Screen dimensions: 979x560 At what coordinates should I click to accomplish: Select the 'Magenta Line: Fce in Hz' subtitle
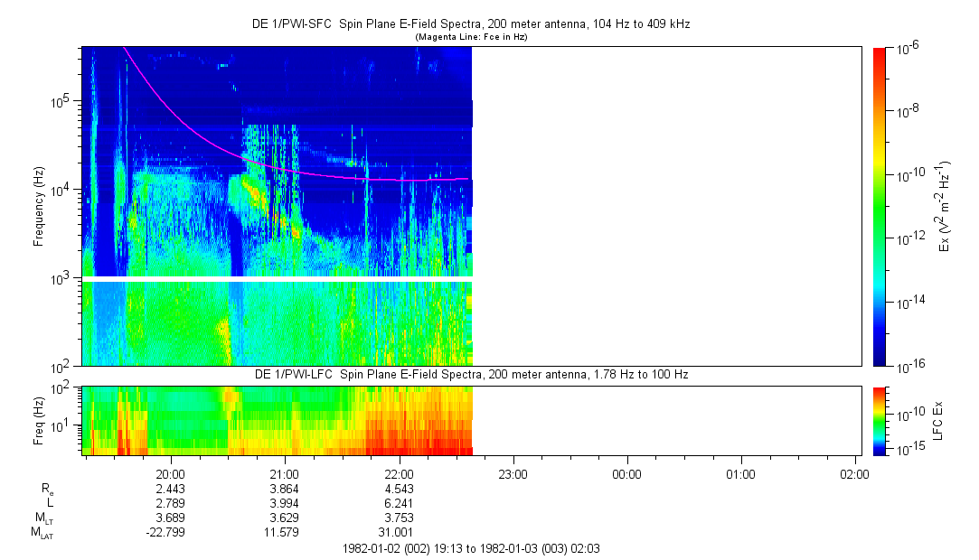pos(471,38)
